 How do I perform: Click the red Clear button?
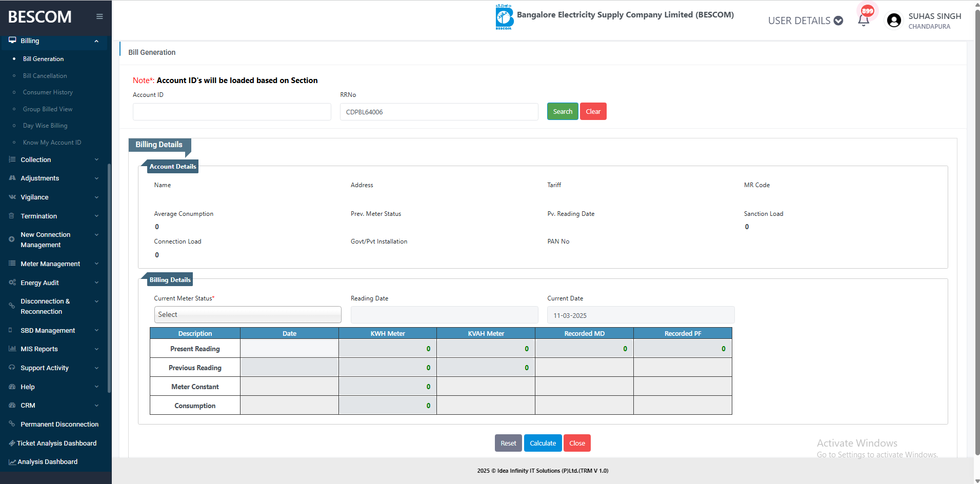pos(593,111)
